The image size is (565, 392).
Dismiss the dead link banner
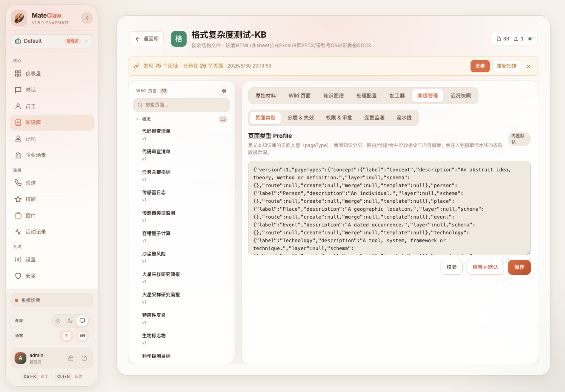tap(528, 66)
